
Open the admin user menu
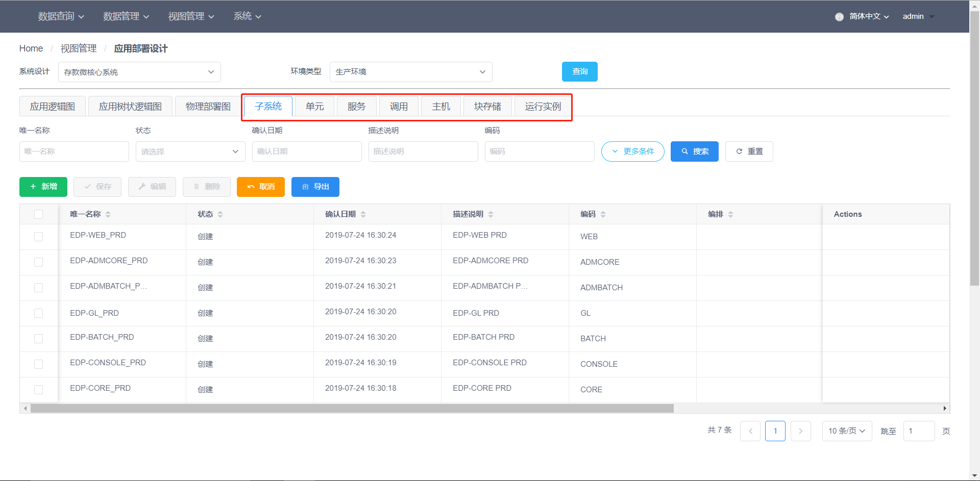coord(918,16)
